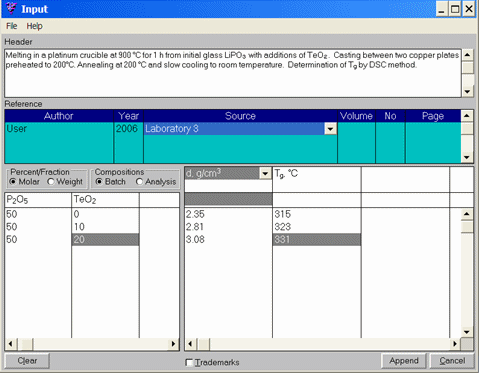Screen dimensions: 479x373
Task: Open the d, g/cm³ property dropdown
Action: point(265,173)
